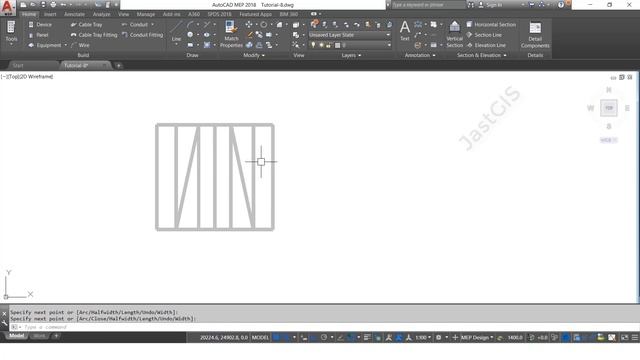This screenshot has height=360, width=640.
Task: Add a Panel from Build panel
Action: 38,35
